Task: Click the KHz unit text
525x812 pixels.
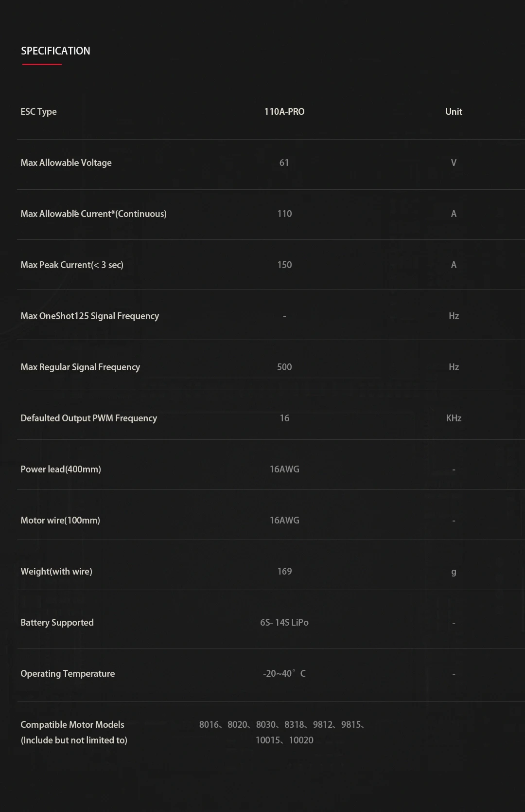Action: 454,418
